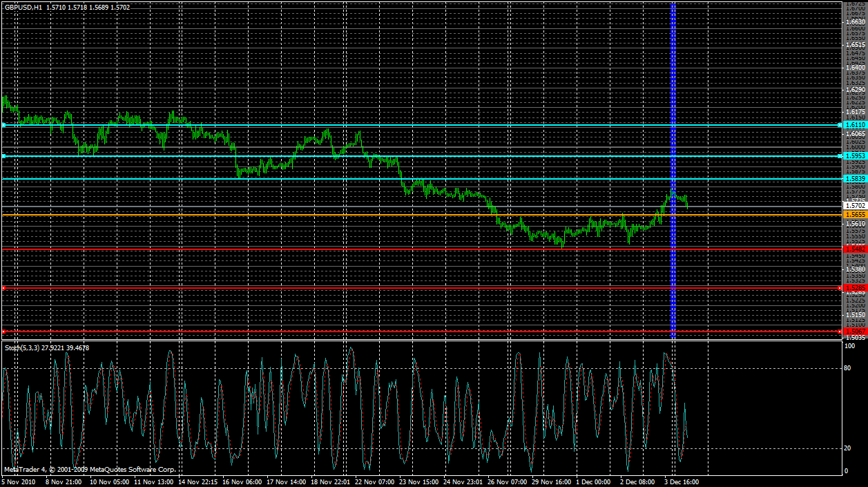Select the orange 1.5655 horizontal line
The image size is (868, 487).
(x=421, y=215)
